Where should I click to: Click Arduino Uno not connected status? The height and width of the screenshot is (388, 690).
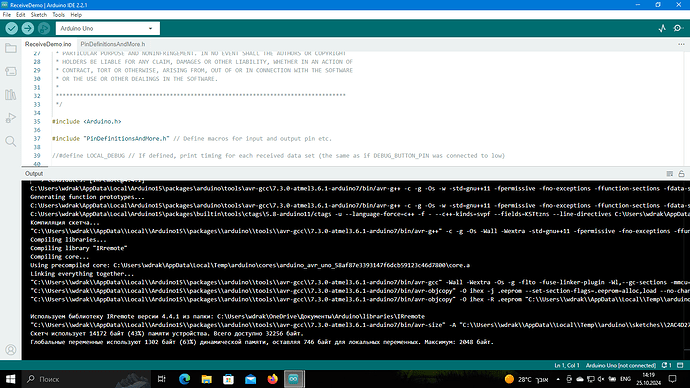coord(621,365)
